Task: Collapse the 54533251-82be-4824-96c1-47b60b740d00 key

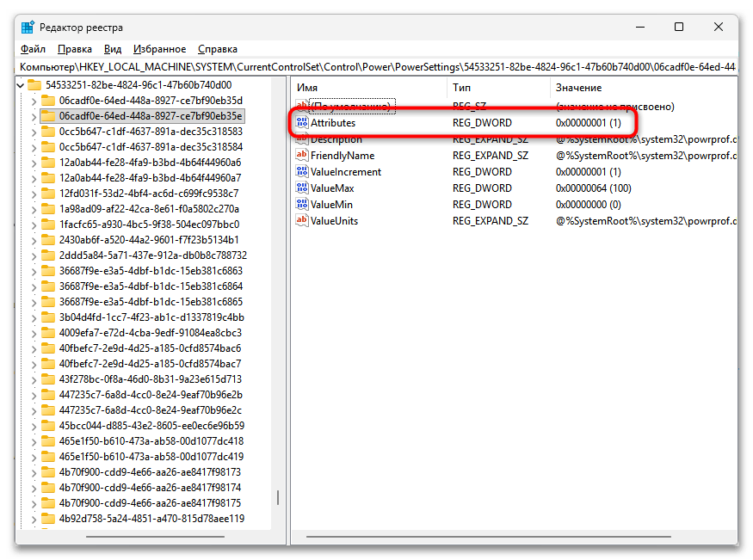Action: point(21,85)
